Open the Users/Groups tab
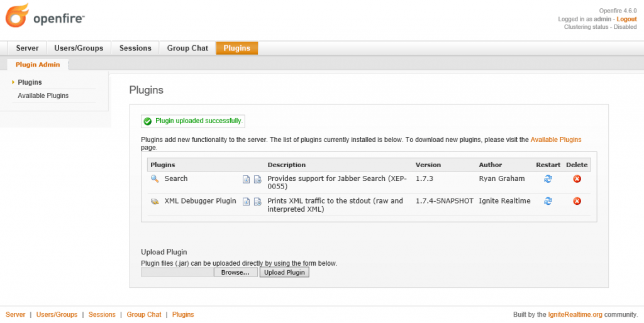This screenshot has width=644, height=323. tap(79, 48)
